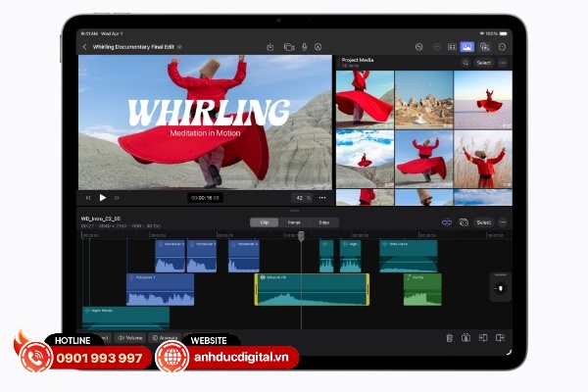
Task: Start voiceover with the microphone icon
Action: coord(305,46)
